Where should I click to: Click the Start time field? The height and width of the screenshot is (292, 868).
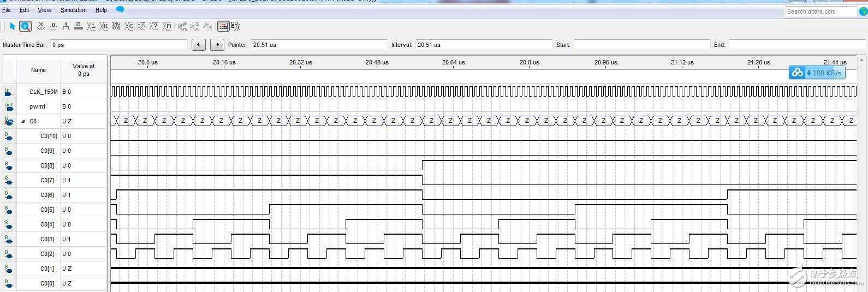point(641,45)
